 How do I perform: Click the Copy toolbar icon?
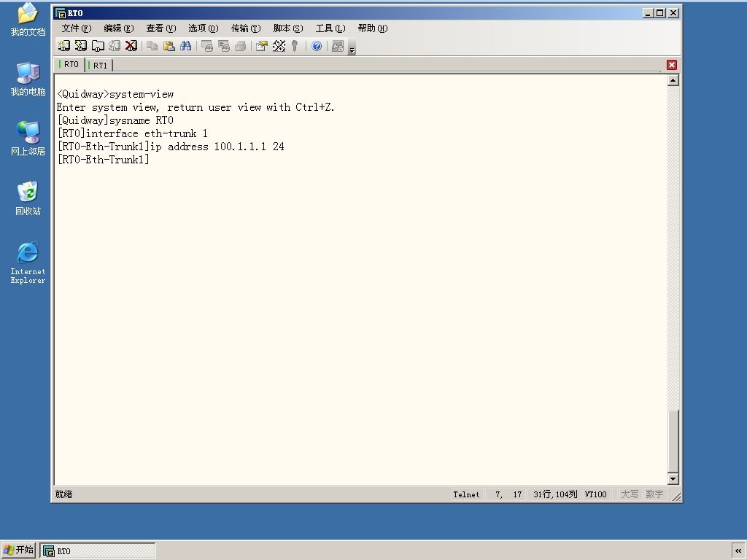pos(152,46)
